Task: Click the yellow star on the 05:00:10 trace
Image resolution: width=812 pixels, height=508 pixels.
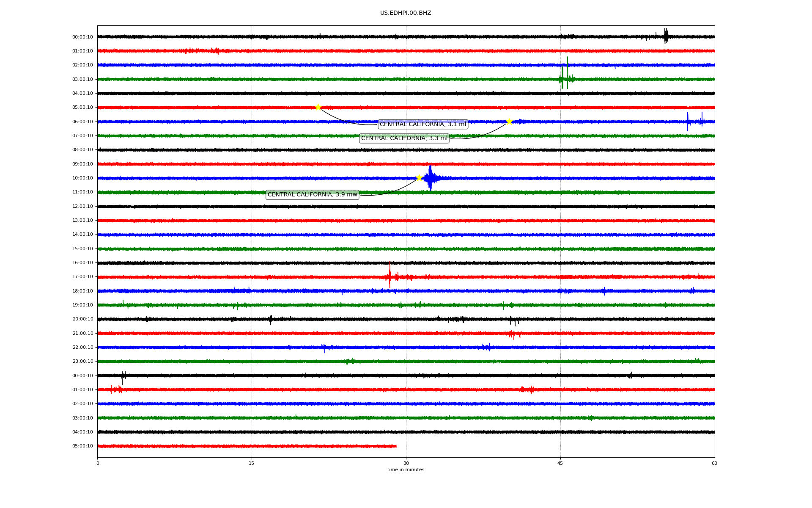Action: point(318,107)
